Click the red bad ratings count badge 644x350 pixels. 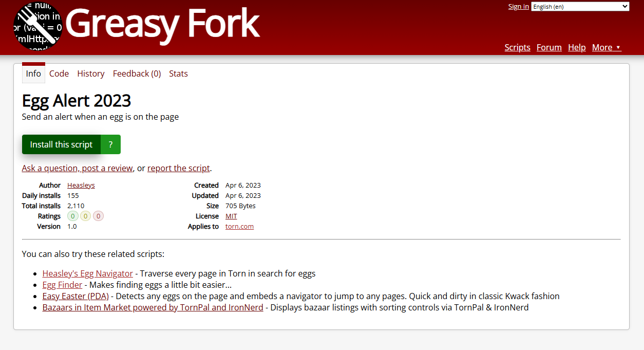coord(98,216)
